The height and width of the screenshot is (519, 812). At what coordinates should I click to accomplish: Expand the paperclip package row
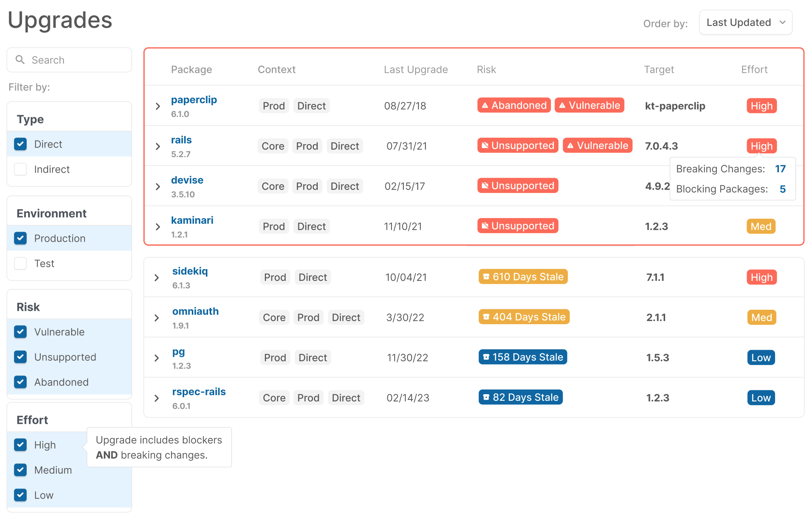158,106
